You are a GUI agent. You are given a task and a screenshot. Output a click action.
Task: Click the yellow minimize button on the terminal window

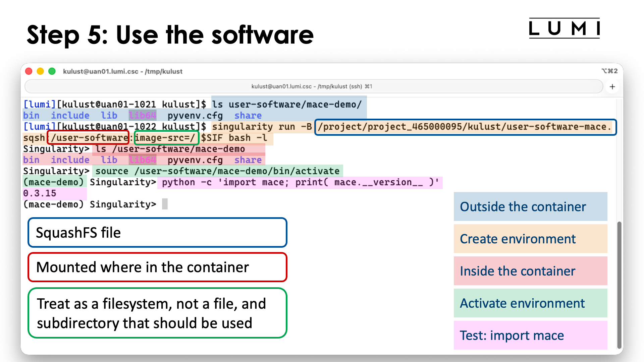[x=41, y=71]
